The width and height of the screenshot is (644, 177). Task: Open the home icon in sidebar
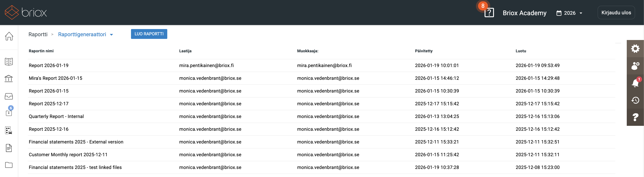click(9, 36)
